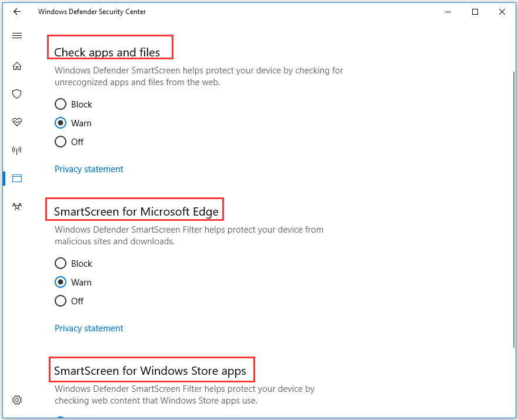Screen dimensions: 518x420
Task: Open Device performance & health heart icon
Action: (17, 122)
